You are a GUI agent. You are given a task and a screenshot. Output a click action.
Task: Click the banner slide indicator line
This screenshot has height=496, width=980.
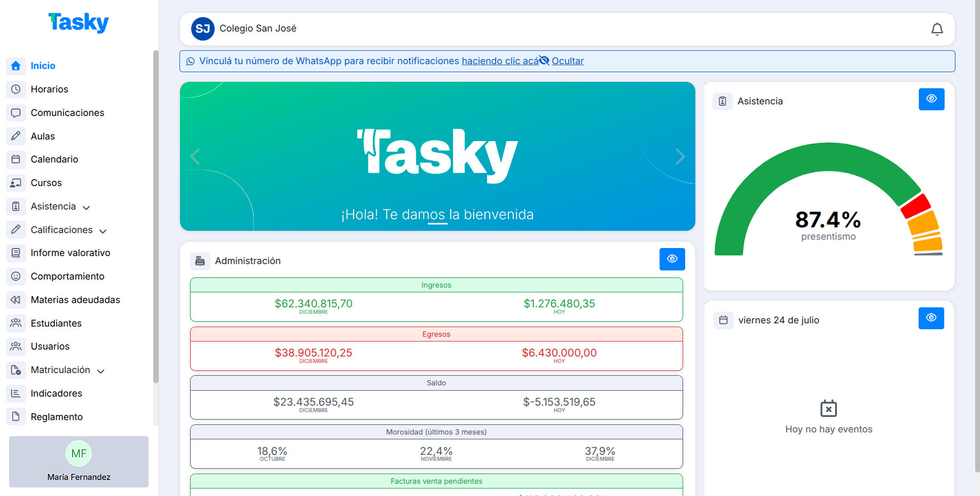(x=437, y=223)
